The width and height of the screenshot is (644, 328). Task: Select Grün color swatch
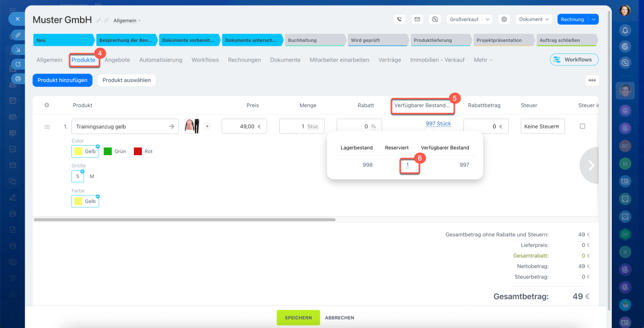(115, 151)
